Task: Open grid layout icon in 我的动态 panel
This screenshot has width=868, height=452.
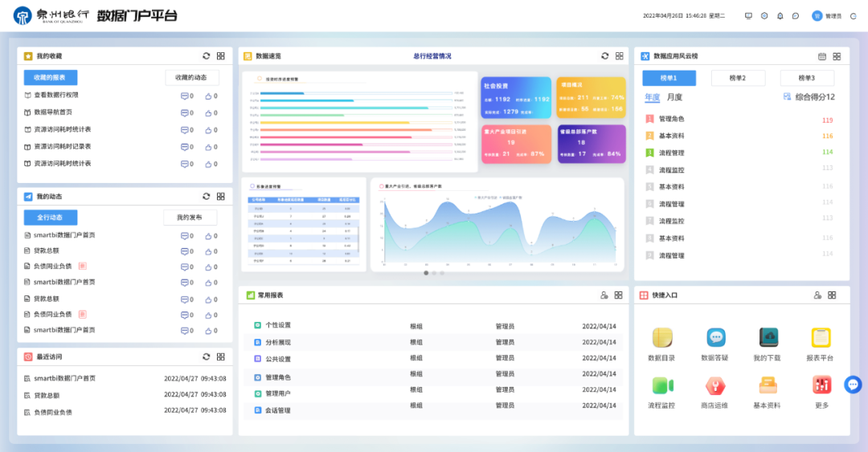Action: (x=221, y=197)
